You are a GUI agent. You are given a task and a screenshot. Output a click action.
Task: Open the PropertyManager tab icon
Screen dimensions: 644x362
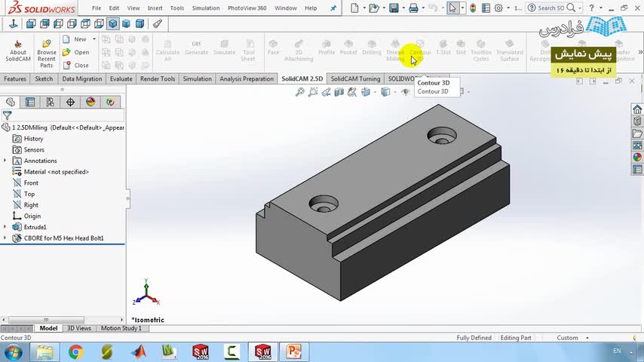click(30, 102)
